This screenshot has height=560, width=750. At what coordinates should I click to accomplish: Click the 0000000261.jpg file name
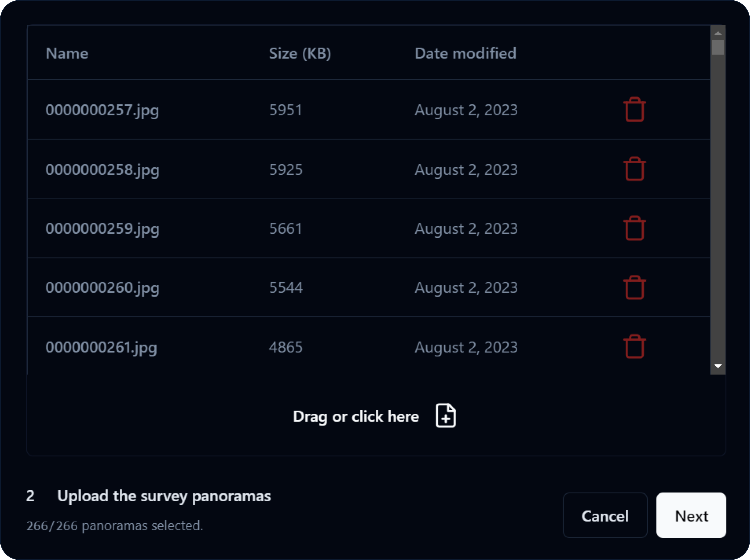coord(101,347)
